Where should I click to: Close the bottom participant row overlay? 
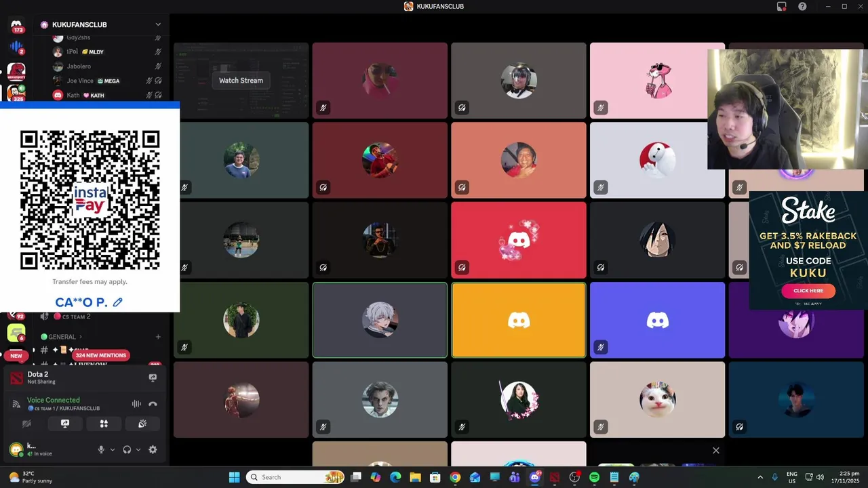[x=715, y=450]
